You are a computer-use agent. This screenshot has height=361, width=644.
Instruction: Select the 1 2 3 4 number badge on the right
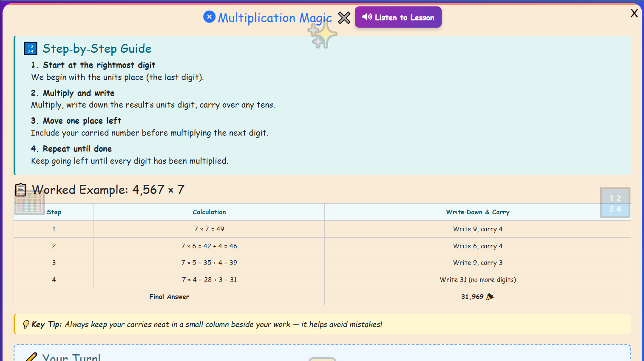pyautogui.click(x=615, y=203)
